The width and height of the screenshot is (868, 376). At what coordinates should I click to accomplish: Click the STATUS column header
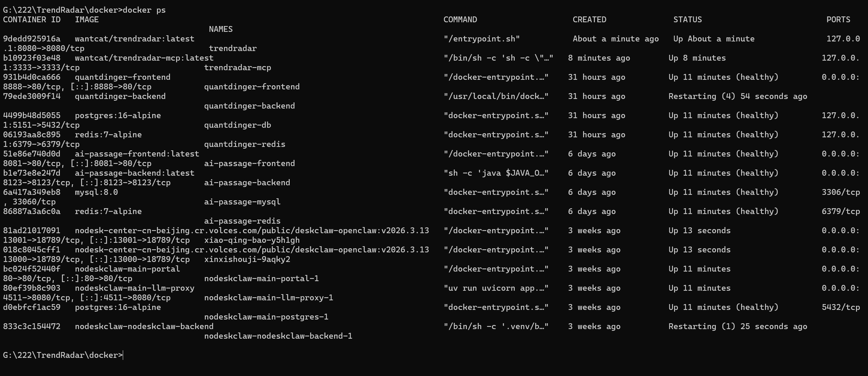(x=687, y=20)
